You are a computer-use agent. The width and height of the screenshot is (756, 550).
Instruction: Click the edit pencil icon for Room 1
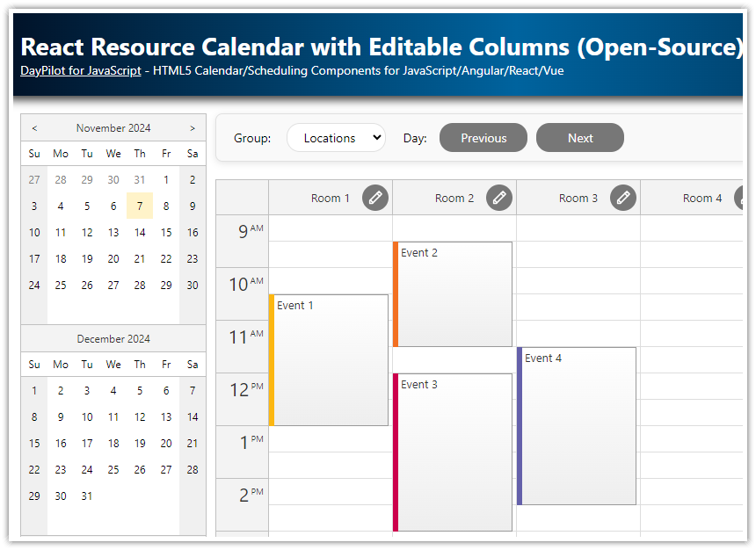(x=375, y=198)
